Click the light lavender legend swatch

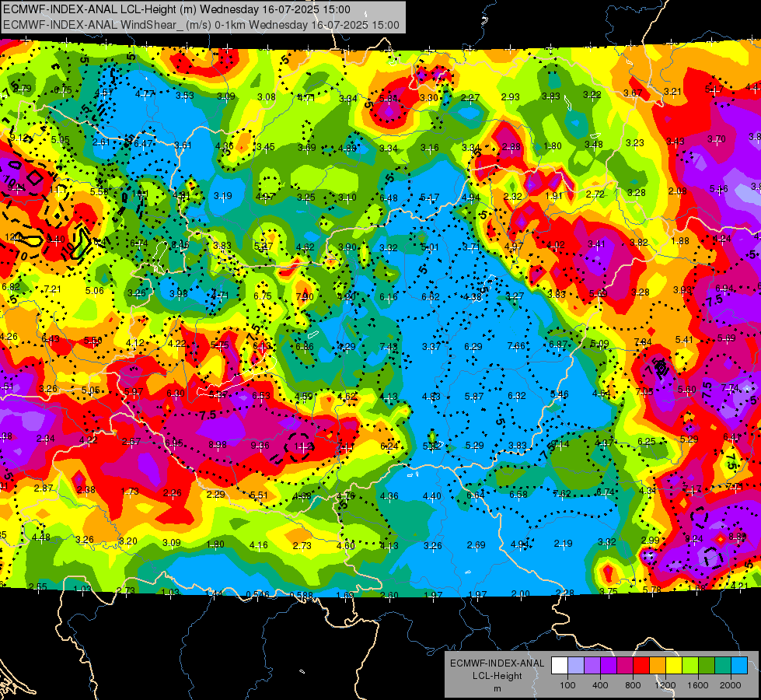tap(575, 666)
